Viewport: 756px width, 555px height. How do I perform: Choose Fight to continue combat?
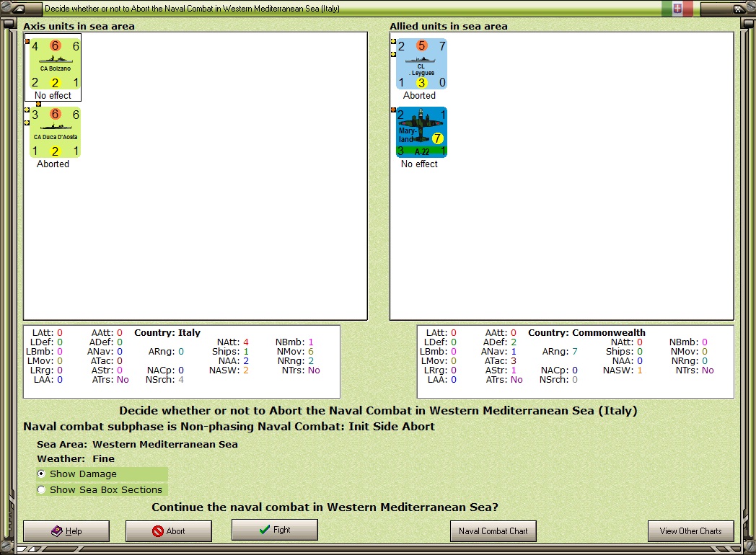pyautogui.click(x=275, y=530)
